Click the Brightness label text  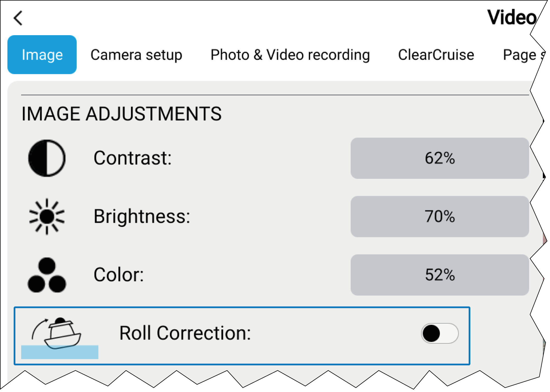point(142,216)
